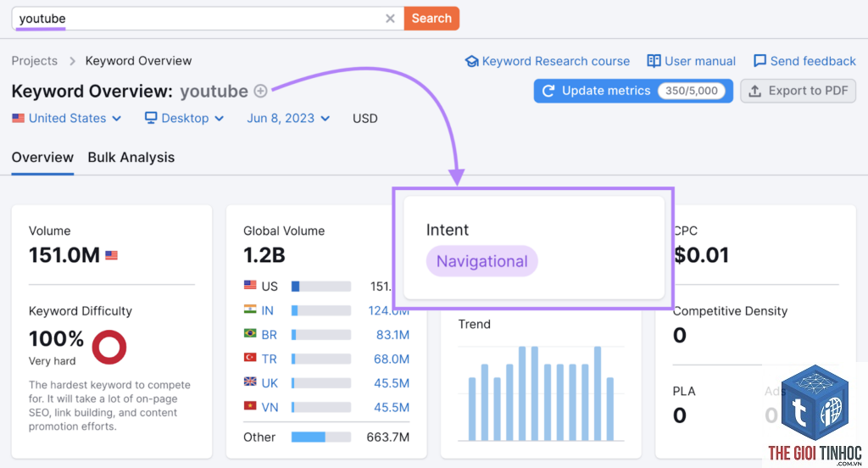The height and width of the screenshot is (468, 868).
Task: Click the Very hard label
Action: (52, 361)
